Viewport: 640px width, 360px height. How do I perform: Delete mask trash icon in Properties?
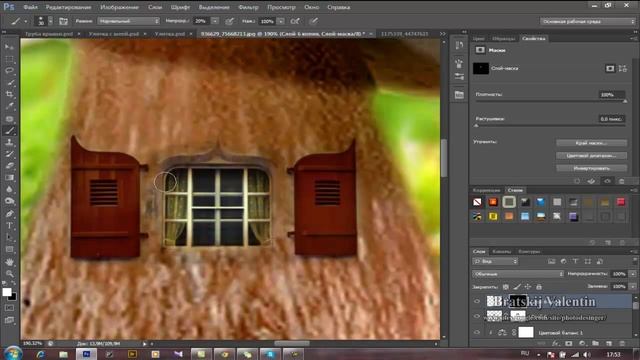coord(622,181)
